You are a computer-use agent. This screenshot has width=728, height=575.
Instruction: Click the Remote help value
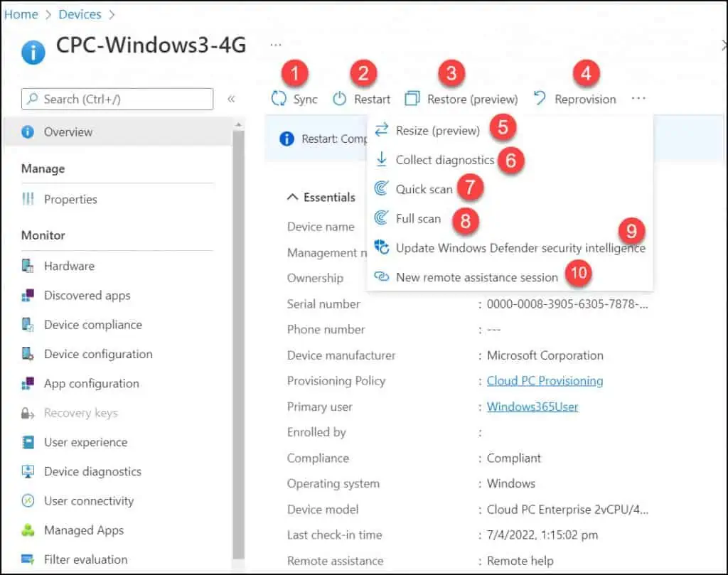coord(520,561)
